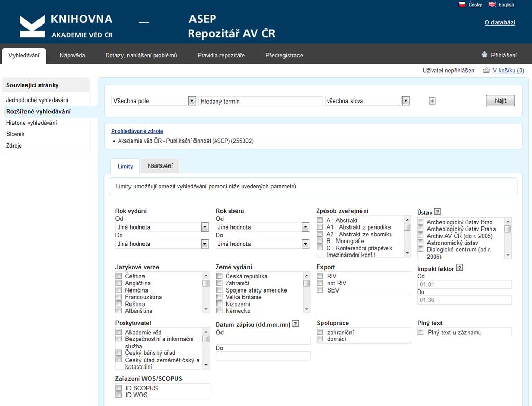The image size is (532, 406).
Task: Tick the Velká Británie country checkbox
Action: click(219, 297)
